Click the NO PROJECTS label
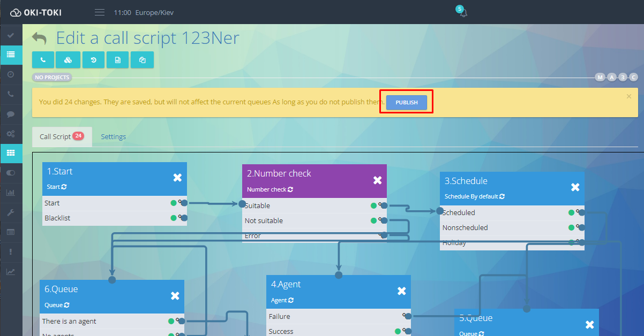 pos(52,78)
